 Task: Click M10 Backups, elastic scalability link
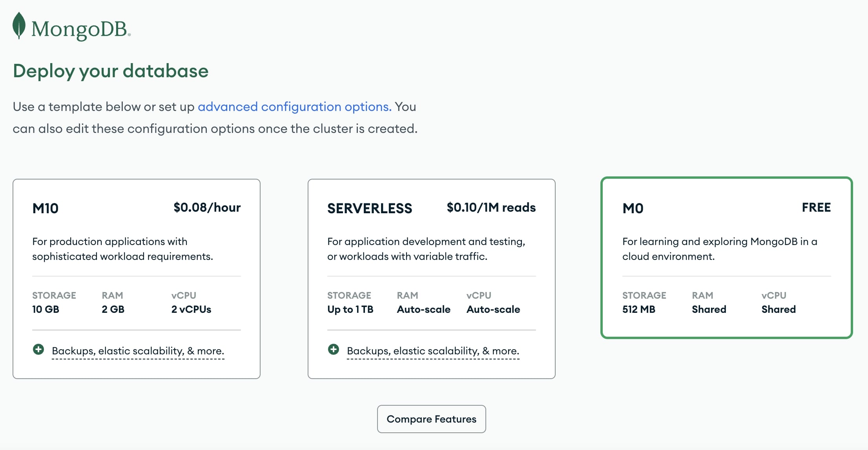coord(138,351)
